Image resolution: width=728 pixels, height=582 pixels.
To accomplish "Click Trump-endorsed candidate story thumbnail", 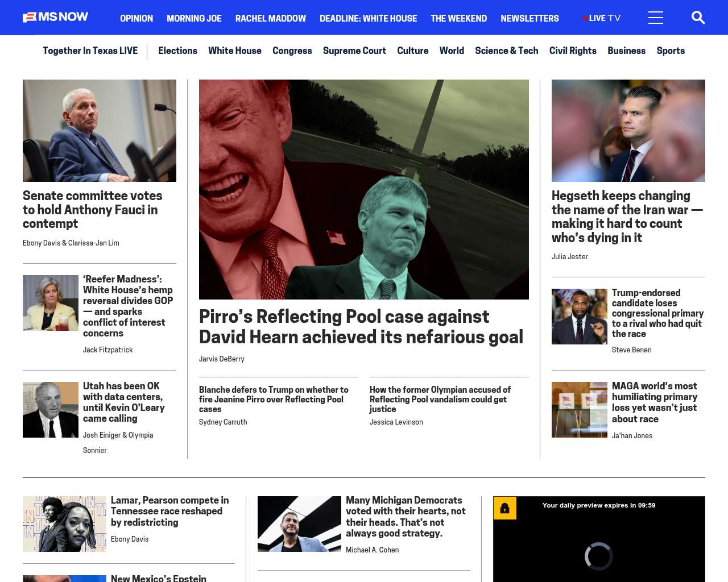I will [580, 317].
